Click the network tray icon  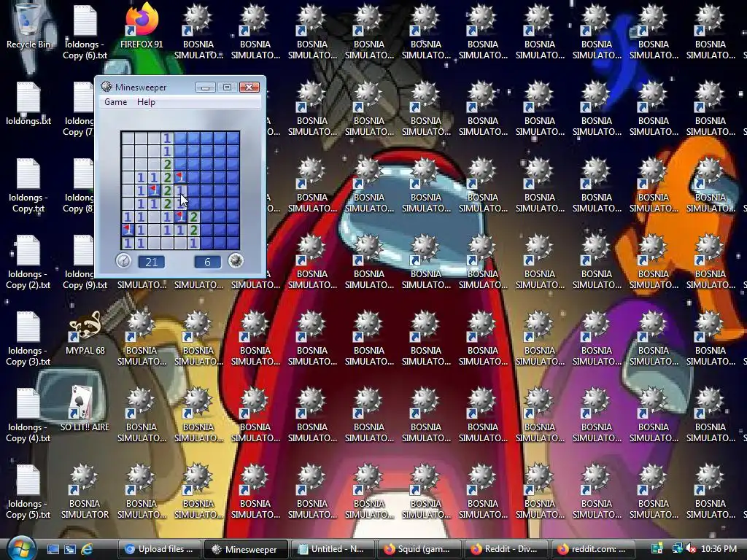pos(677,549)
